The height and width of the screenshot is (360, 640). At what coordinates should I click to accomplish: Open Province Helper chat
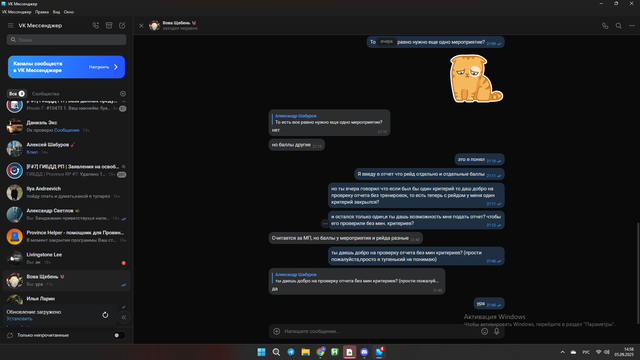(x=67, y=236)
